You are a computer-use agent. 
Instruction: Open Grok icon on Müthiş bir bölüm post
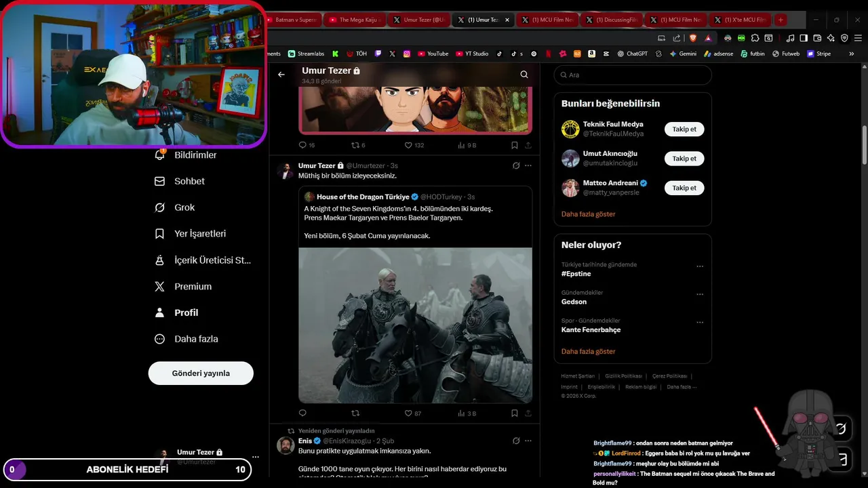click(x=516, y=165)
